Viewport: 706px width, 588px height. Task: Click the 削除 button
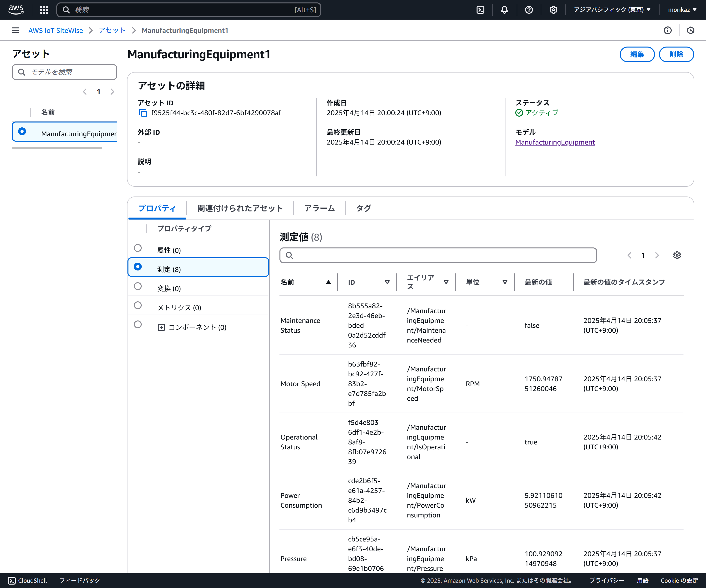pyautogui.click(x=676, y=54)
